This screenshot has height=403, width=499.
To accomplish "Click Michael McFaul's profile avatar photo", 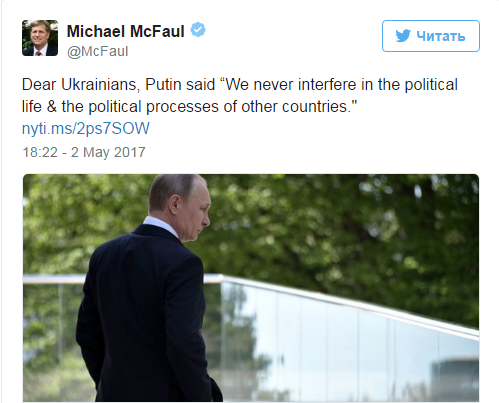I will point(40,38).
